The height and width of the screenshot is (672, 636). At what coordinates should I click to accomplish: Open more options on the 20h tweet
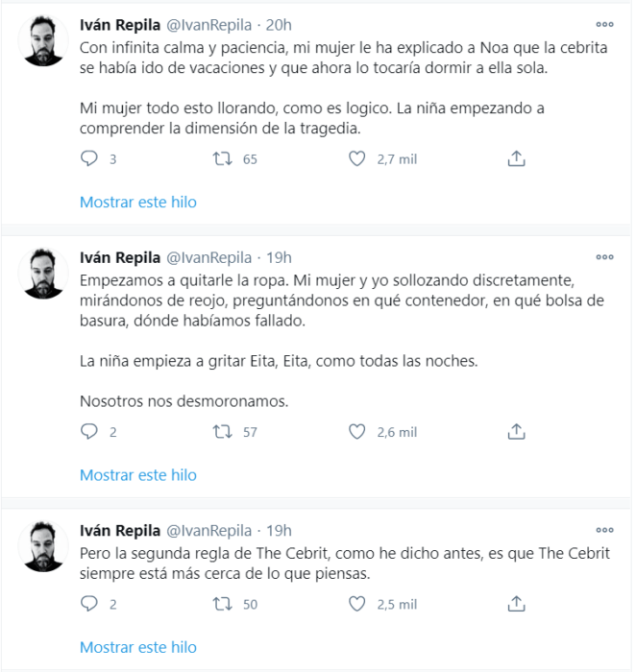pyautogui.click(x=604, y=24)
